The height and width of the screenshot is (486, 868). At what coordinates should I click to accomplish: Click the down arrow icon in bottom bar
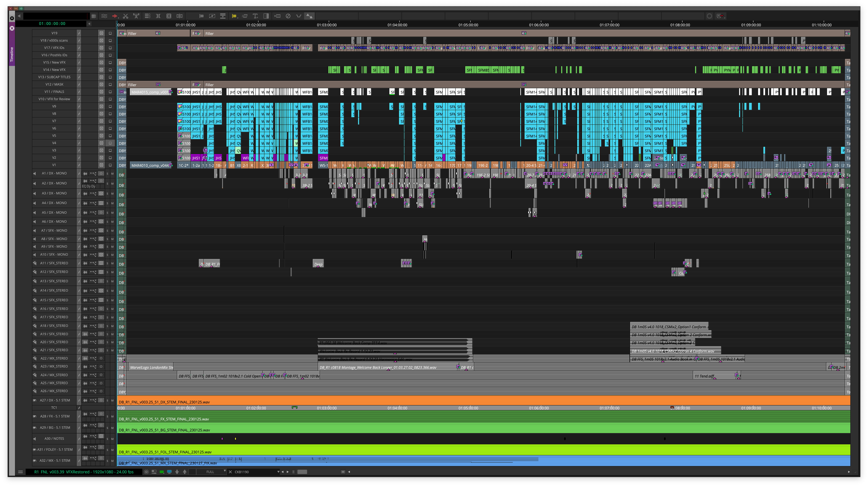click(x=177, y=472)
